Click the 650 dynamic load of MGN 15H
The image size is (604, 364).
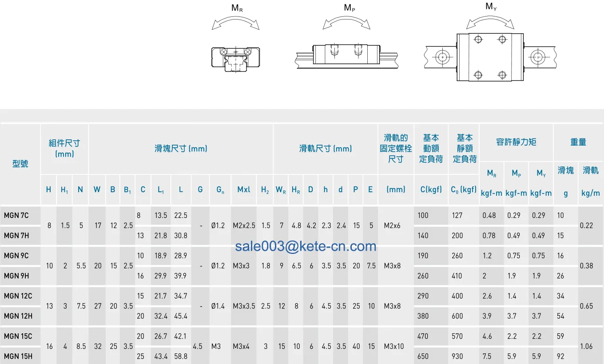(423, 356)
